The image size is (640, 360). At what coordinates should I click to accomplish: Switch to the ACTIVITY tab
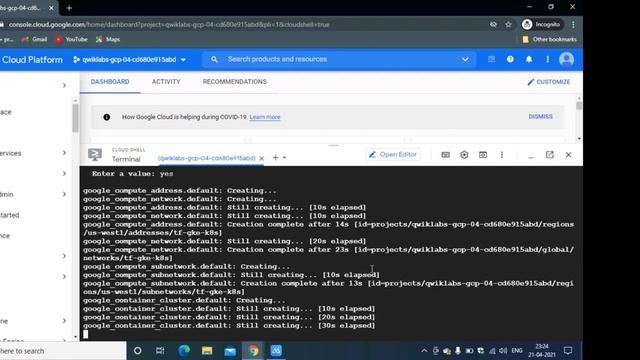coord(166,82)
